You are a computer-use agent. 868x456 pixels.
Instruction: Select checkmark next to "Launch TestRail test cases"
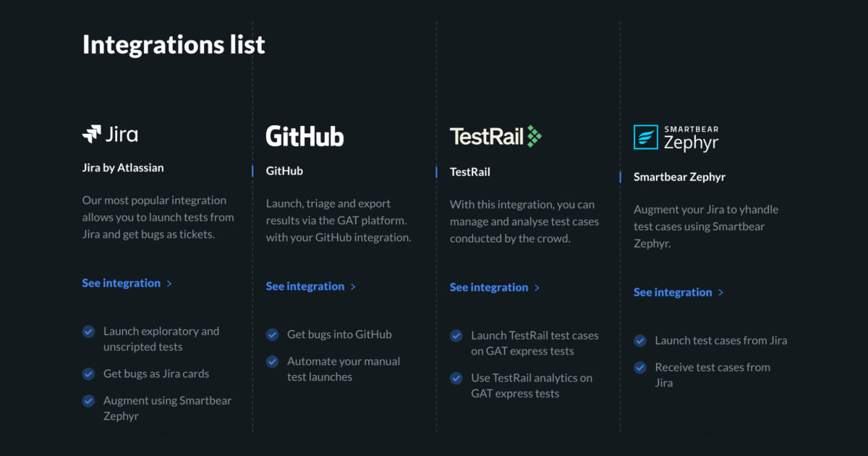click(x=456, y=336)
